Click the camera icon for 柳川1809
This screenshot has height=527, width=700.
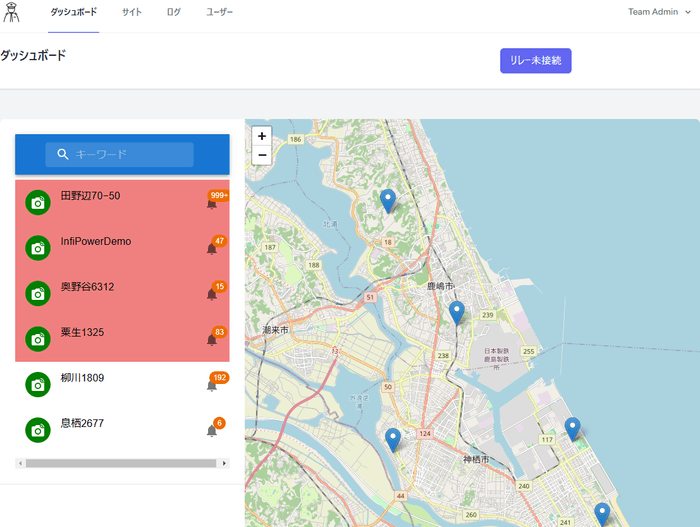pos(37,384)
